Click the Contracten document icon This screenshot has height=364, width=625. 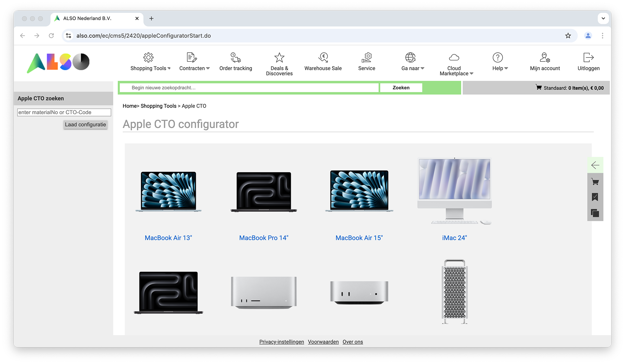tap(191, 58)
